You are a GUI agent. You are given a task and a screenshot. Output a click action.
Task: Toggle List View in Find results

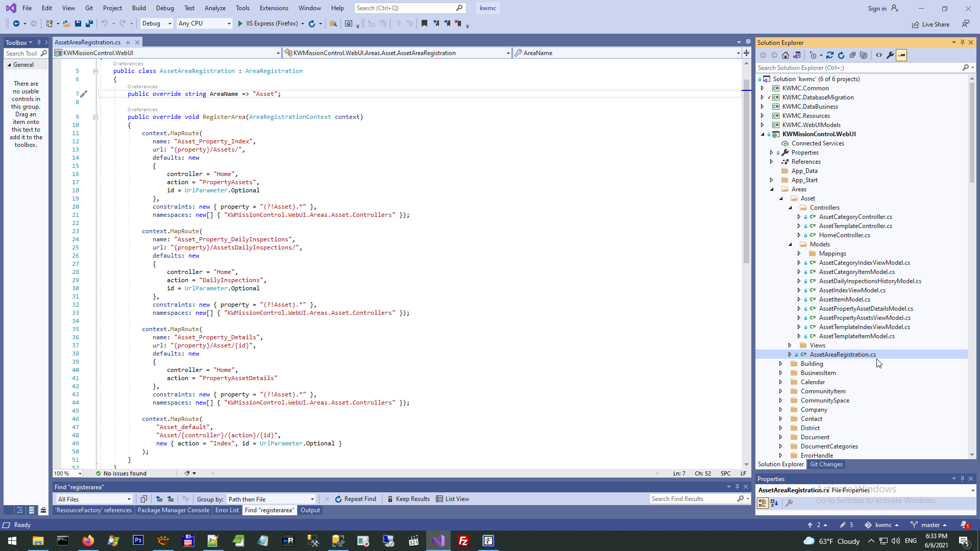pyautogui.click(x=452, y=499)
